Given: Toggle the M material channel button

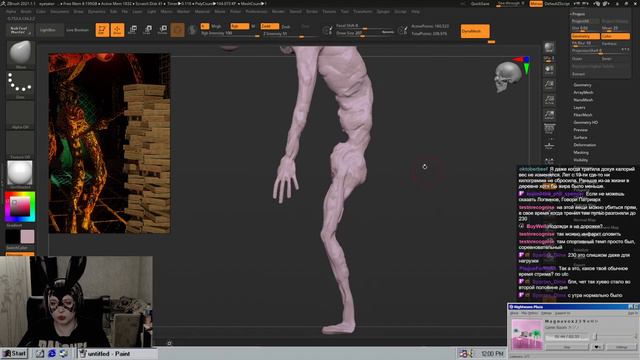Looking at the screenshot, I should [x=253, y=26].
